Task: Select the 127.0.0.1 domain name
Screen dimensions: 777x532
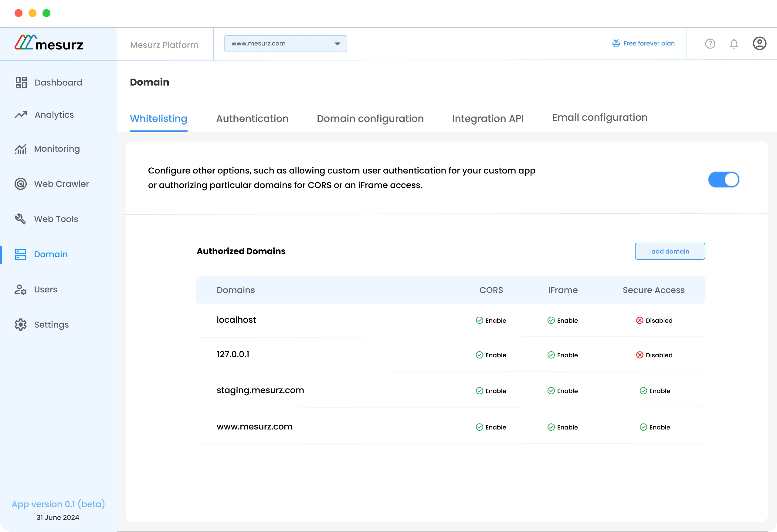Action: (233, 354)
